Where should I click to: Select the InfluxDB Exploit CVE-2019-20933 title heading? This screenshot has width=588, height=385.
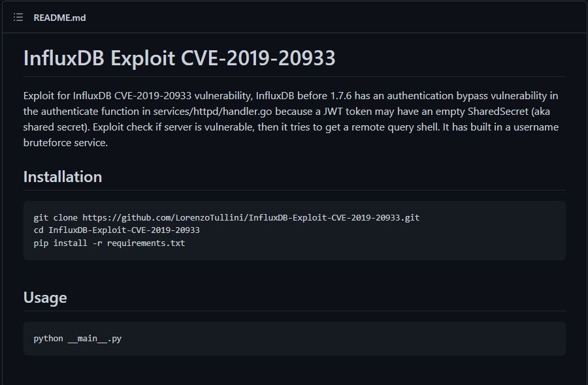[179, 58]
